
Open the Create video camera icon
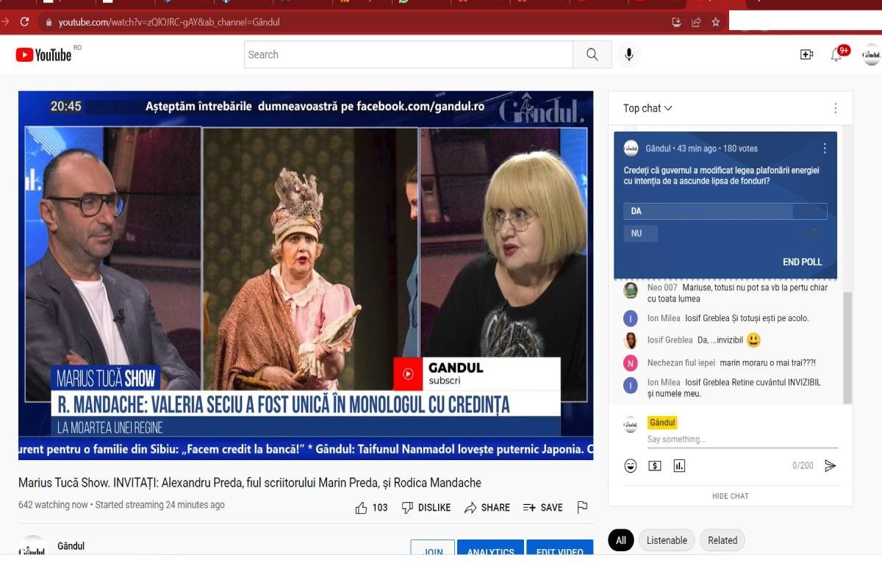coord(806,54)
